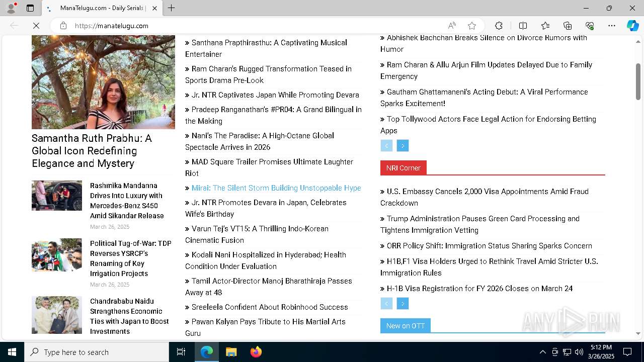The height and width of the screenshot is (362, 644).
Task: Open browser Extensions icon
Action: click(499, 26)
